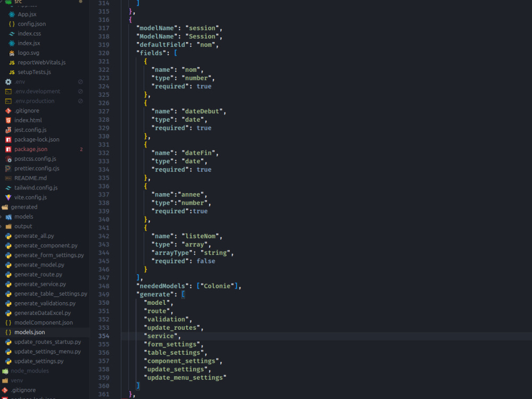Click the Vite icon beside vite.config.js
The width and height of the screenshot is (532, 399).
click(x=9, y=197)
